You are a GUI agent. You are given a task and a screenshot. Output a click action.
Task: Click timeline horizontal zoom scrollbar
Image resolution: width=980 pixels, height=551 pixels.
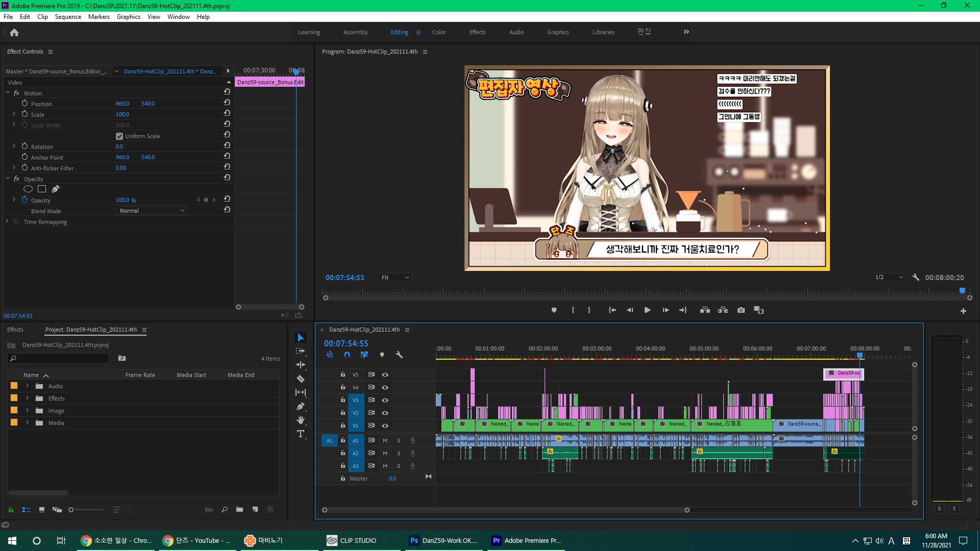[x=505, y=510]
